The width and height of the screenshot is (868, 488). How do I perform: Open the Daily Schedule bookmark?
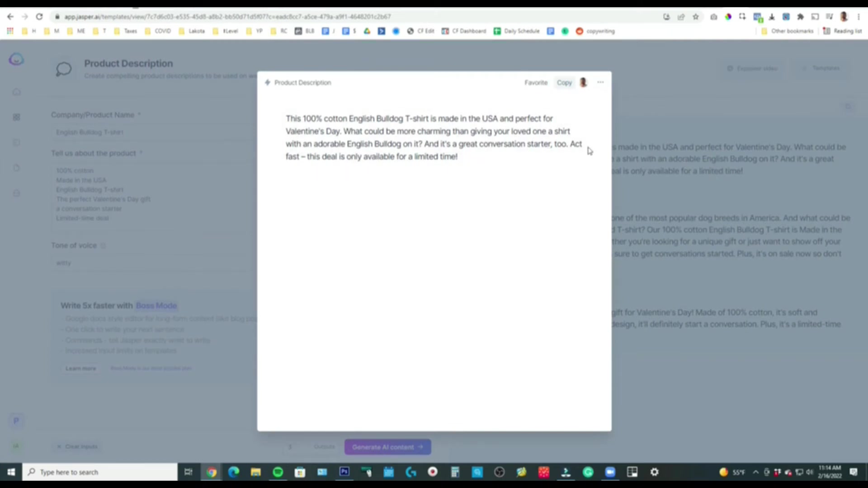coord(517,31)
